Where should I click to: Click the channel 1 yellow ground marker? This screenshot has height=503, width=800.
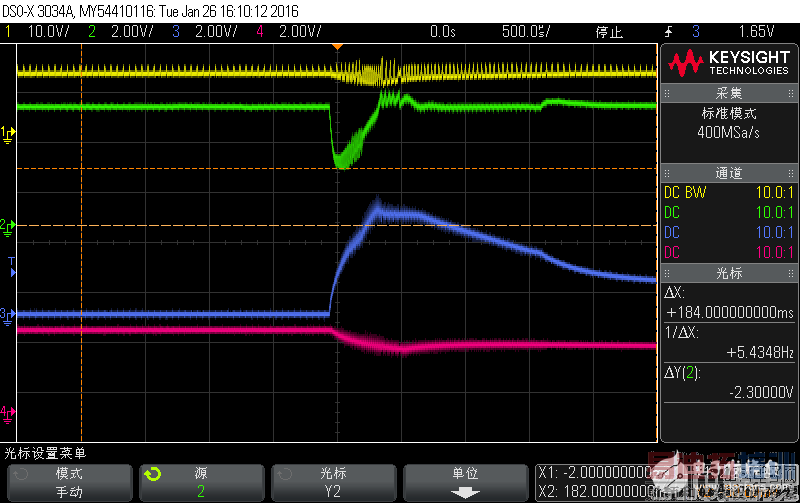pyautogui.click(x=8, y=135)
